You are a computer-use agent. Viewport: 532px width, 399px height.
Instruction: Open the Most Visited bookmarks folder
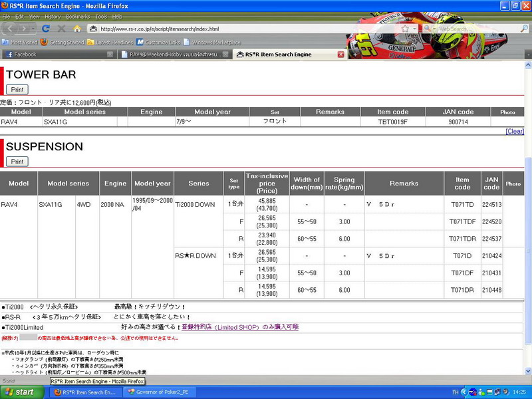pyautogui.click(x=23, y=42)
